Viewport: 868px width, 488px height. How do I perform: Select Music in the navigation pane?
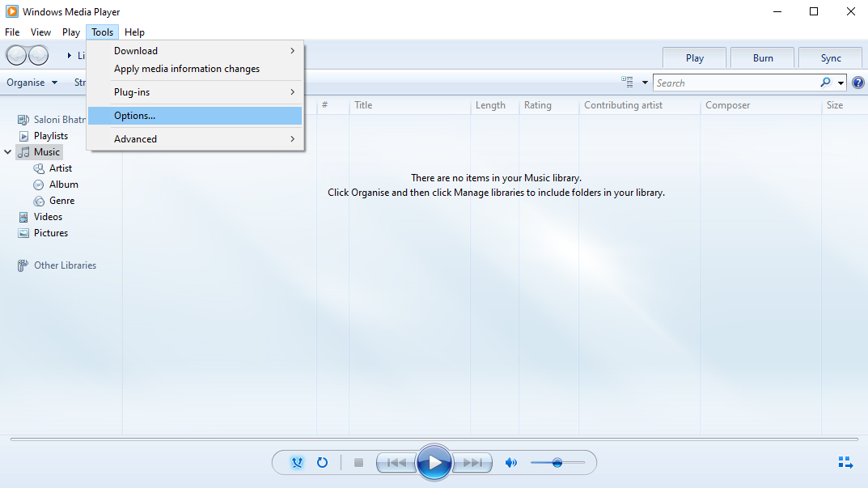[x=46, y=152]
